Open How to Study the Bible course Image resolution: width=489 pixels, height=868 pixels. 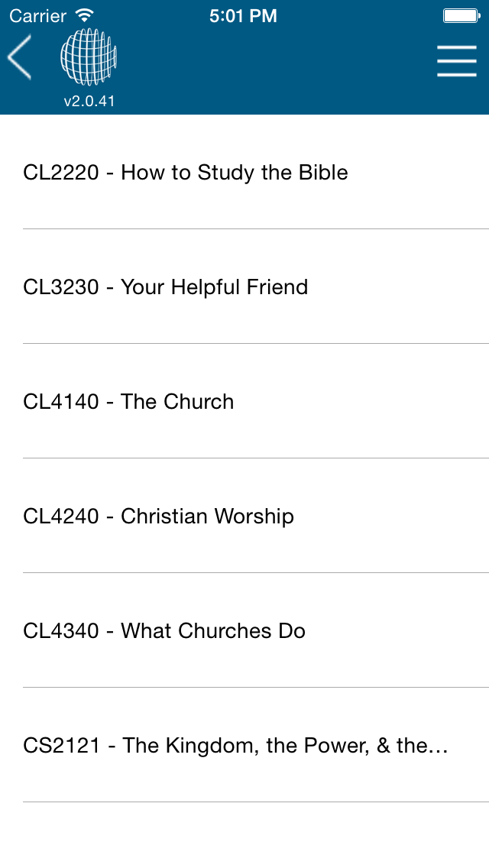(x=235, y=173)
